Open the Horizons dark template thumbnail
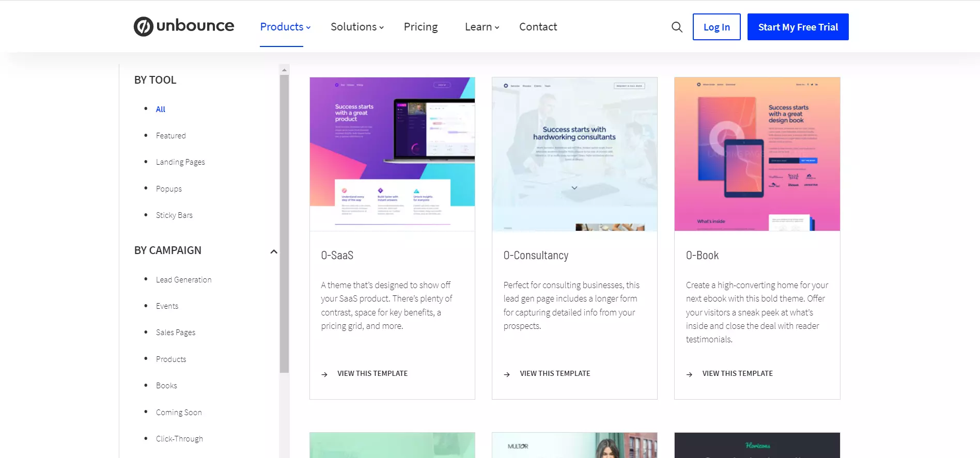The height and width of the screenshot is (458, 980). [x=757, y=445]
